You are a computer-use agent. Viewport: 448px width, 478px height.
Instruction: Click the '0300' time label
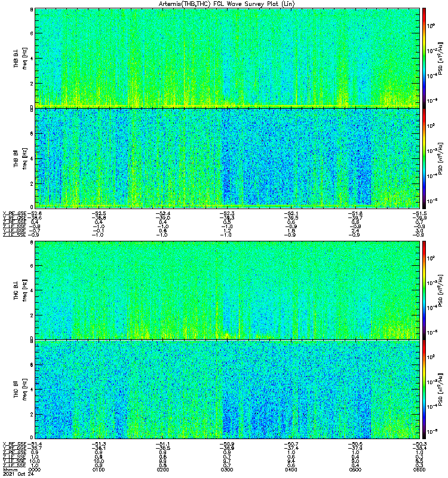click(x=227, y=470)
